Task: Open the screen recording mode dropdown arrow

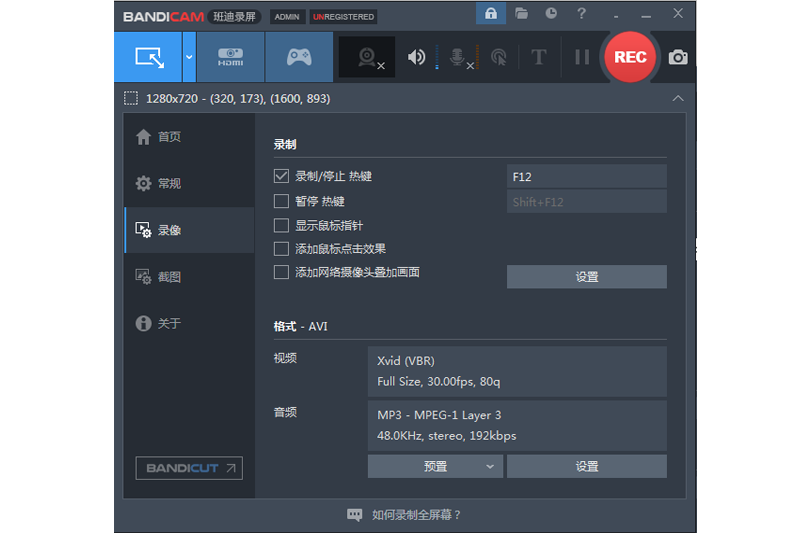Action: 189,57
